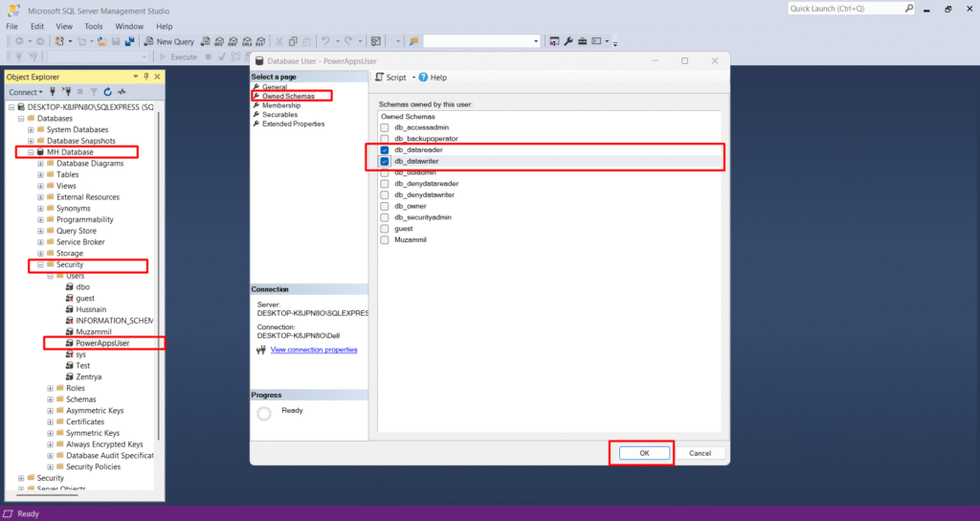Collapse the MH Database node
Image resolution: width=980 pixels, height=521 pixels.
(30, 152)
